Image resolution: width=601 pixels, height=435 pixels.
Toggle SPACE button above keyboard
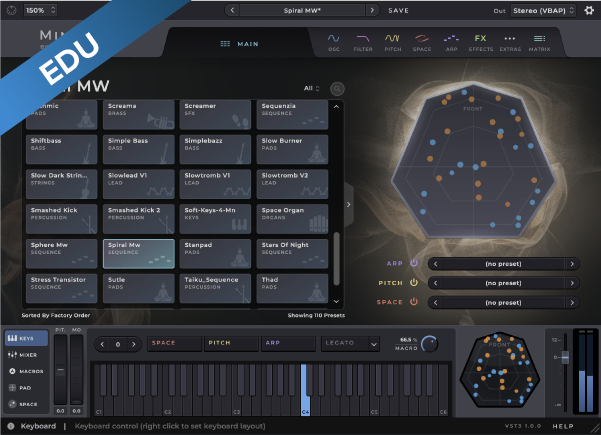click(174, 343)
